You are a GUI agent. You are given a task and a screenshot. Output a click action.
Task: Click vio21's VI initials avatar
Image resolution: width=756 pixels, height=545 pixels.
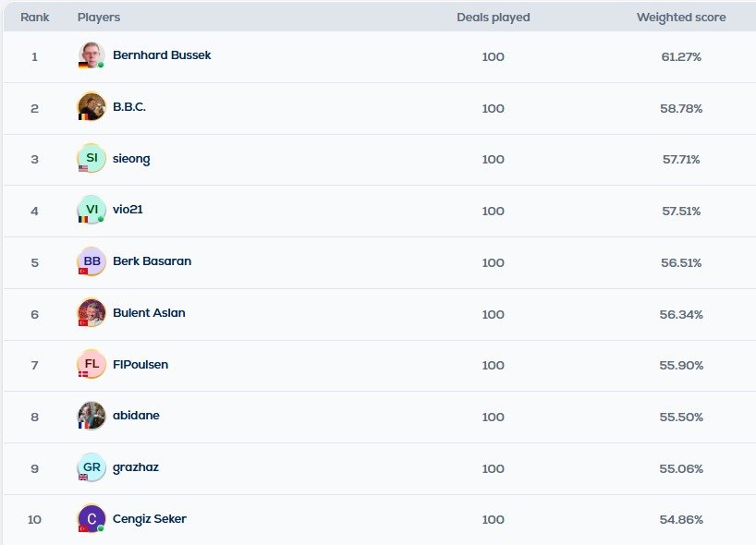pos(91,210)
